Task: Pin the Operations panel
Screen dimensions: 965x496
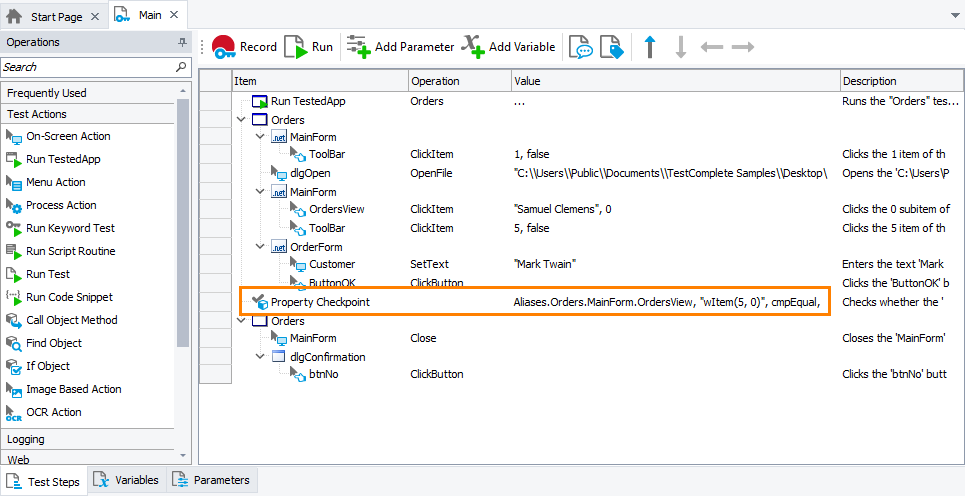Action: click(182, 43)
